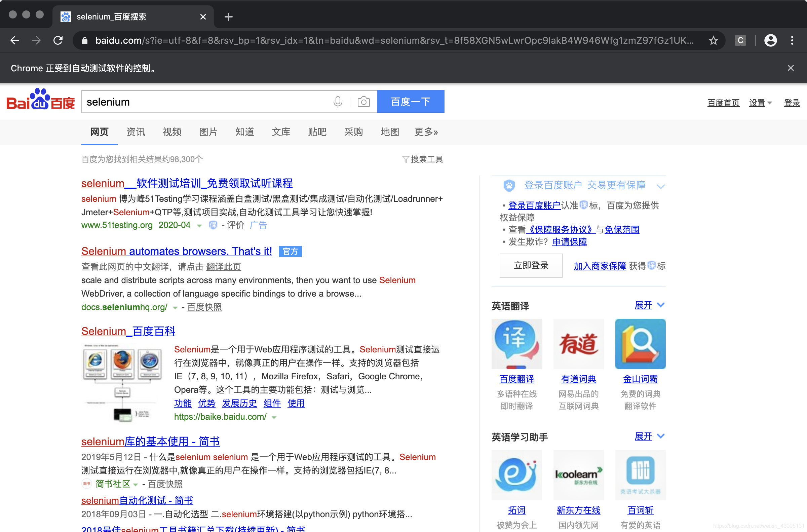The image size is (807, 532).
Task: Click the 翻译此页 link
Action: pyautogui.click(x=224, y=267)
